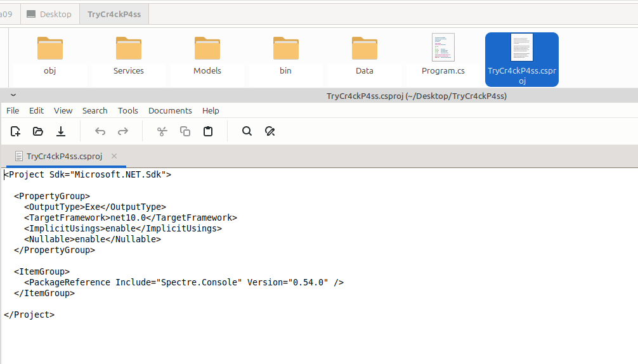
Task: Undo the last edit
Action: (100, 131)
